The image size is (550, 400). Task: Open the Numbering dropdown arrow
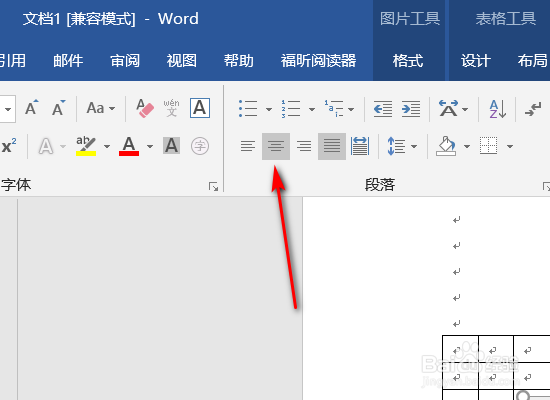tap(312, 109)
